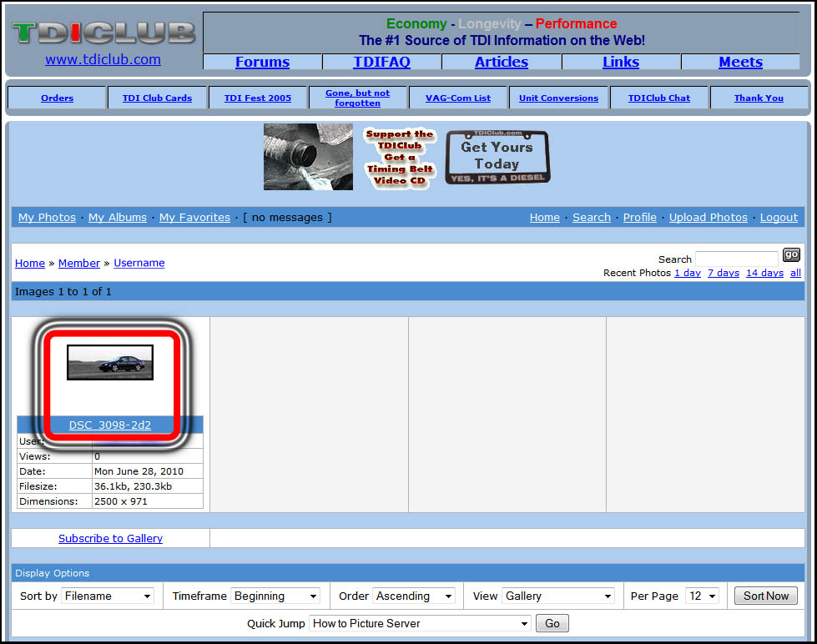
Task: Open the Meets tab
Action: (x=740, y=62)
